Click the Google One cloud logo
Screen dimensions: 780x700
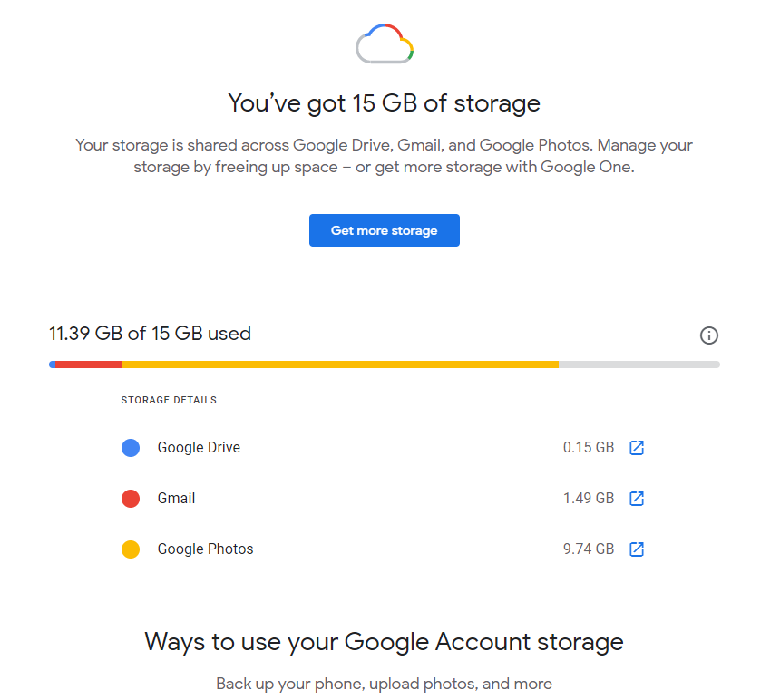click(385, 44)
